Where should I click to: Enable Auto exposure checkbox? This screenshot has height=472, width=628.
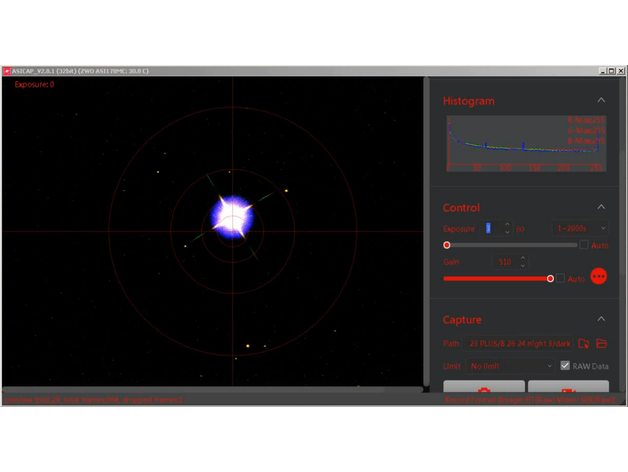584,245
